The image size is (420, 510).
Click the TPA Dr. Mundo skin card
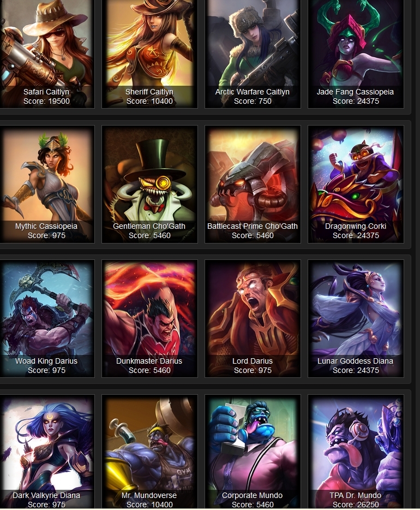coord(356,452)
